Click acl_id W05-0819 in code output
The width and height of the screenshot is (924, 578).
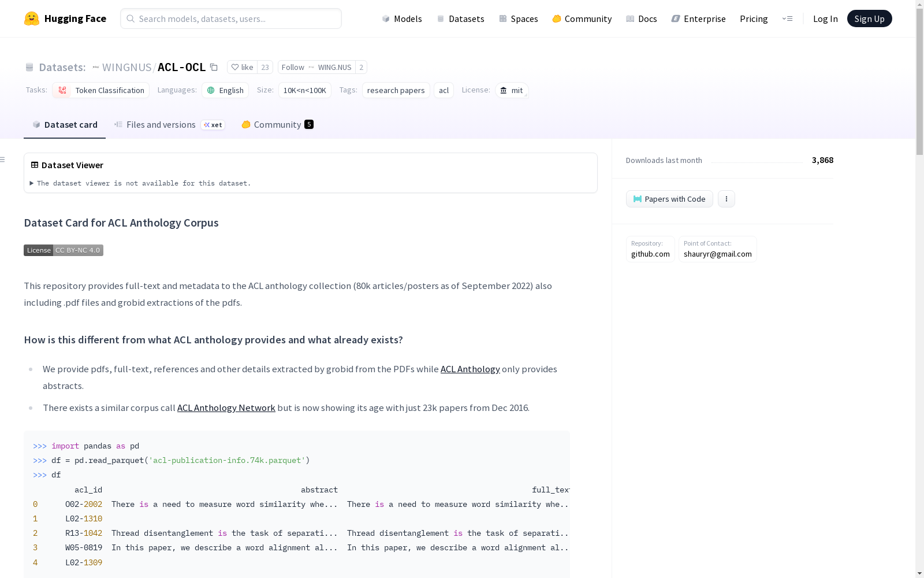coord(84,548)
